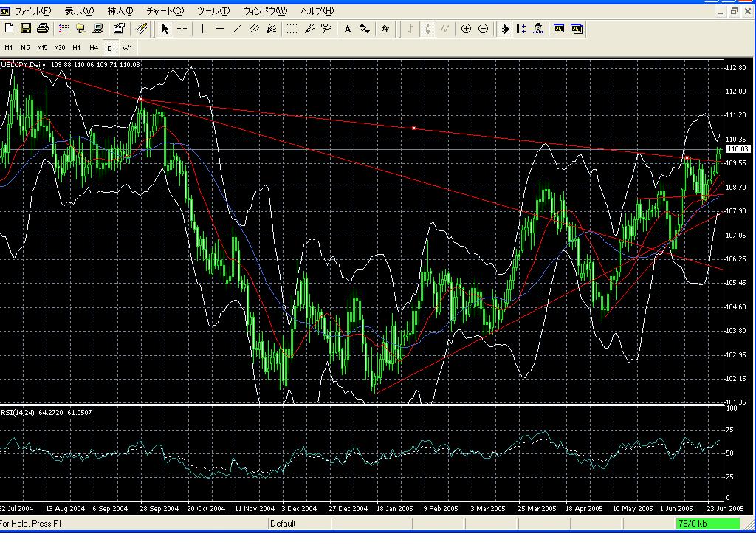Select the Text label 'A' tool

tap(348, 29)
